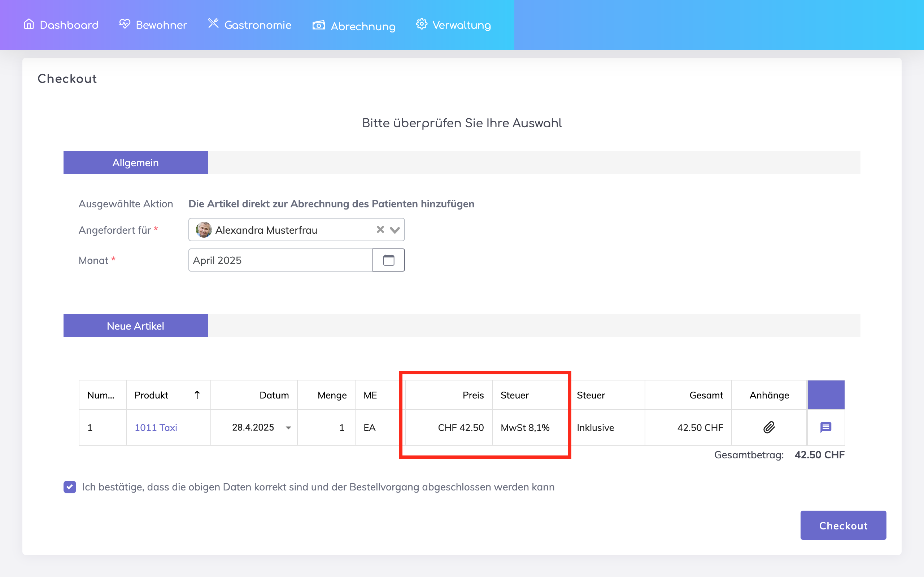Open the date dropdown for 28.4.2025
Viewport: 924px width, 577px height.
pyautogui.click(x=289, y=428)
